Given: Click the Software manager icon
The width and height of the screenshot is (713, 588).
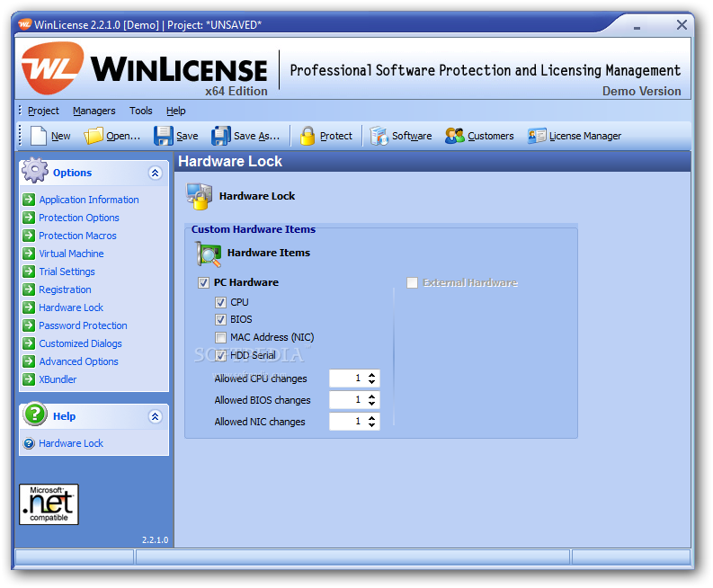Looking at the screenshot, I should 379,136.
